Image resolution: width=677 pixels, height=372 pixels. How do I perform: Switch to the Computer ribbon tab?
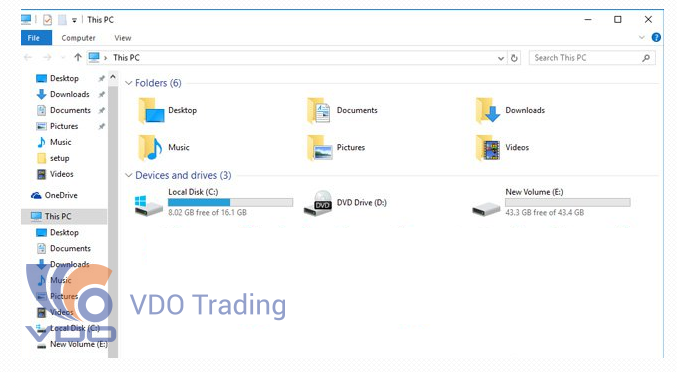[78, 38]
